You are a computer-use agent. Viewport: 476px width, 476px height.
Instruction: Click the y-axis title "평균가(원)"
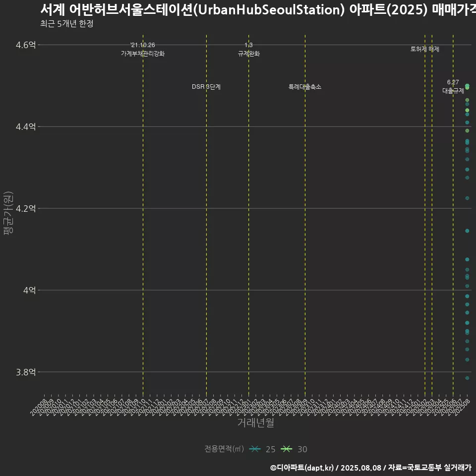8,213
